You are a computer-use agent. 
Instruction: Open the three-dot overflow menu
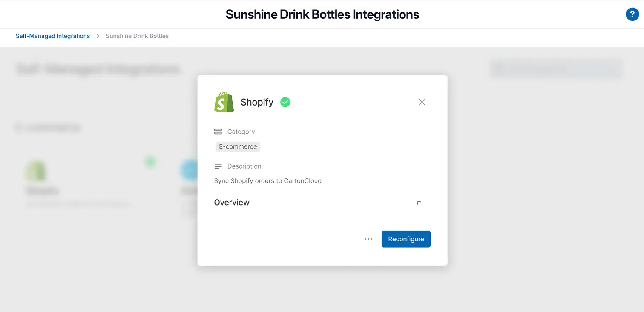pos(368,239)
